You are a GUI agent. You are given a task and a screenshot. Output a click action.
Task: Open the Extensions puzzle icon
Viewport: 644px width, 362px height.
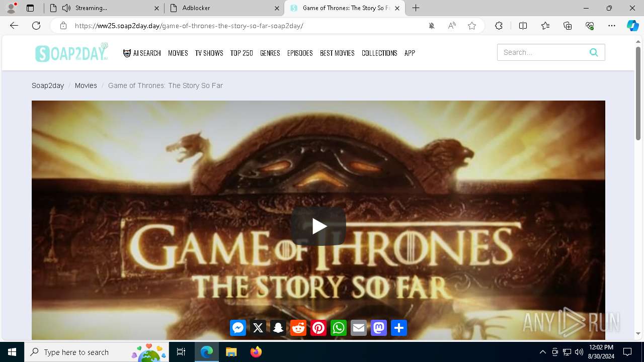pyautogui.click(x=499, y=26)
